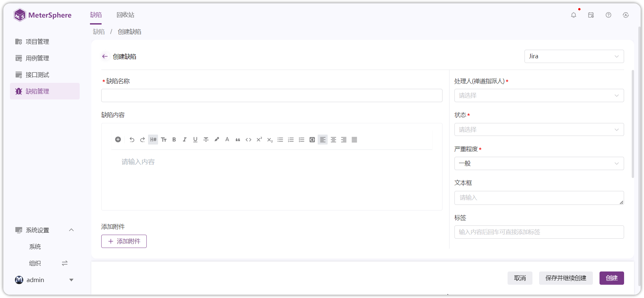Undo the last edit in editor
The image size is (644, 298).
pyautogui.click(x=132, y=140)
